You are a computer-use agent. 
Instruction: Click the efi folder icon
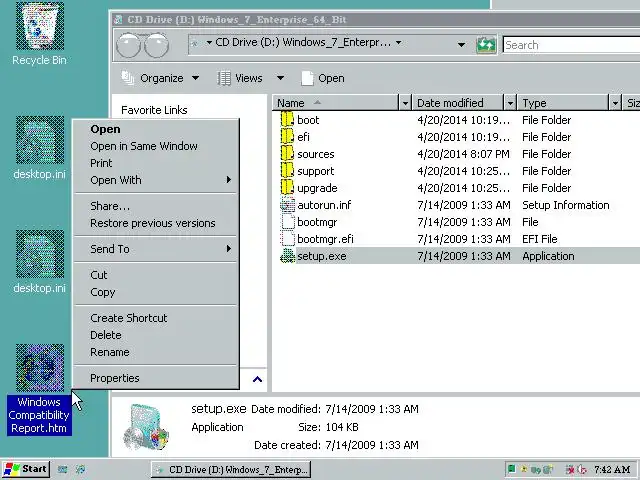(287, 137)
